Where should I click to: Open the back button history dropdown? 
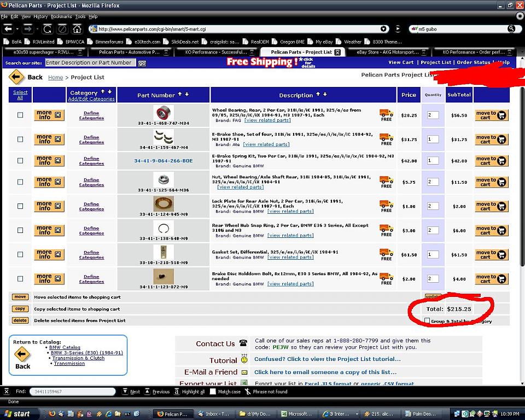point(18,28)
